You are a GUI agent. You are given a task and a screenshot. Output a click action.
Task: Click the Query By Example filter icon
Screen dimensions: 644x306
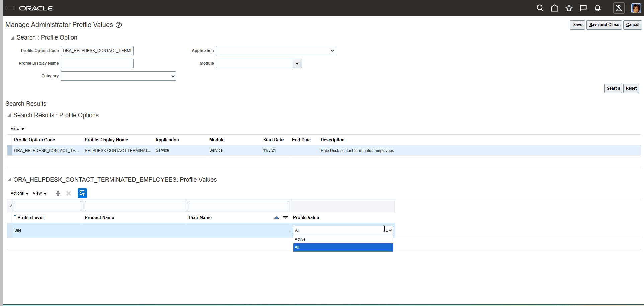82,193
